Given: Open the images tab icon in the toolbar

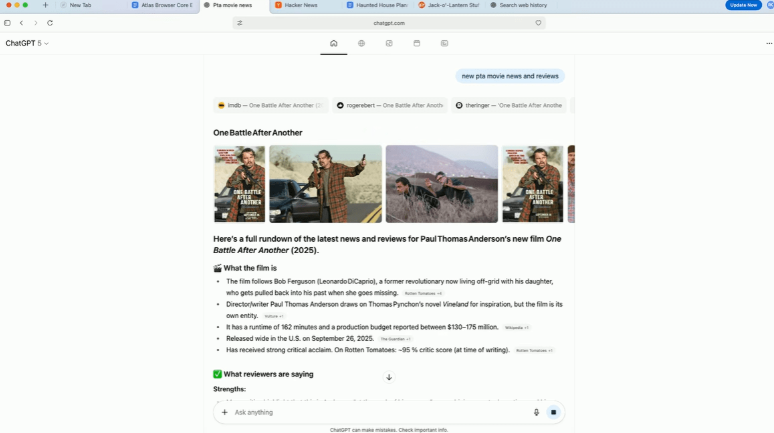Looking at the screenshot, I should [x=444, y=43].
